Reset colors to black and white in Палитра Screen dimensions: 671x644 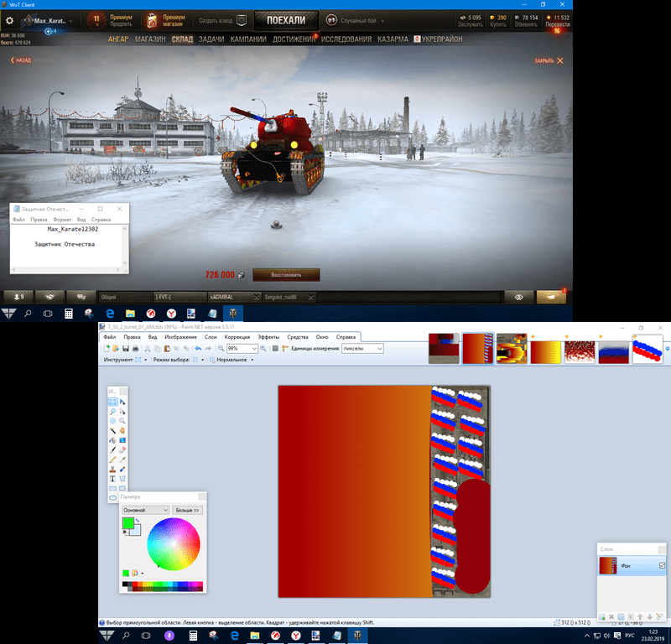click(x=124, y=532)
